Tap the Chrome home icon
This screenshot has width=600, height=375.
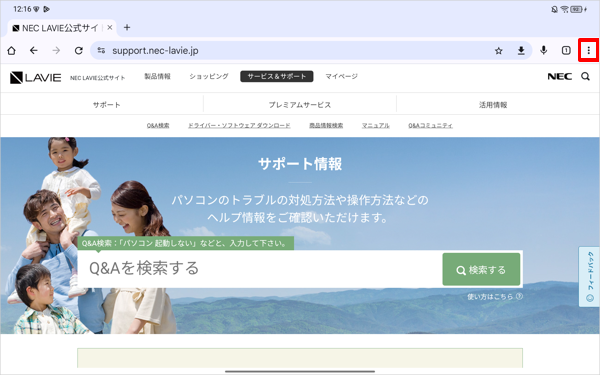tap(11, 51)
